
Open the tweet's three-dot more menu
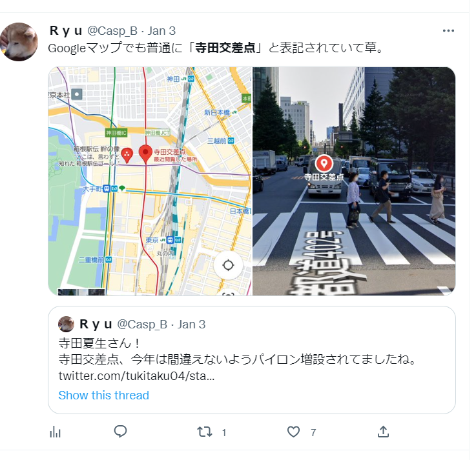[x=448, y=31]
